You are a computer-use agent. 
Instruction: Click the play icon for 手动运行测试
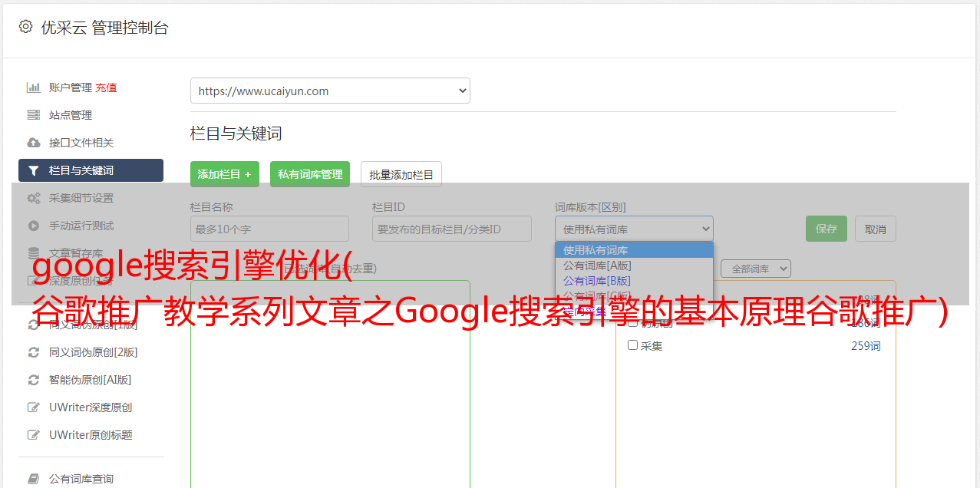(x=33, y=226)
